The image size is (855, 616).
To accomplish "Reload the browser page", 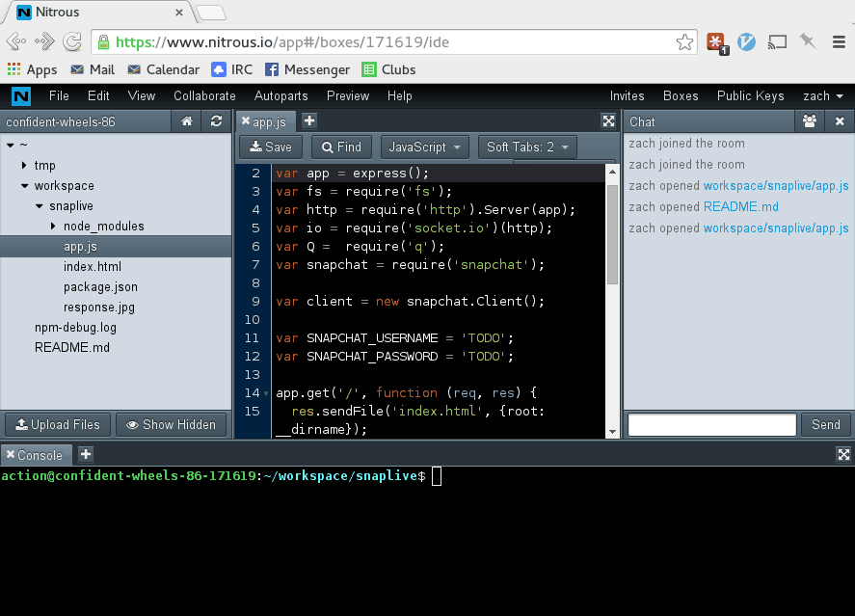I will pos(72,42).
